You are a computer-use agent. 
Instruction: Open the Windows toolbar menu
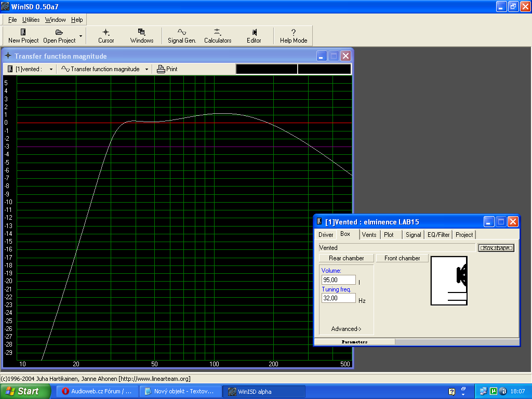click(142, 36)
